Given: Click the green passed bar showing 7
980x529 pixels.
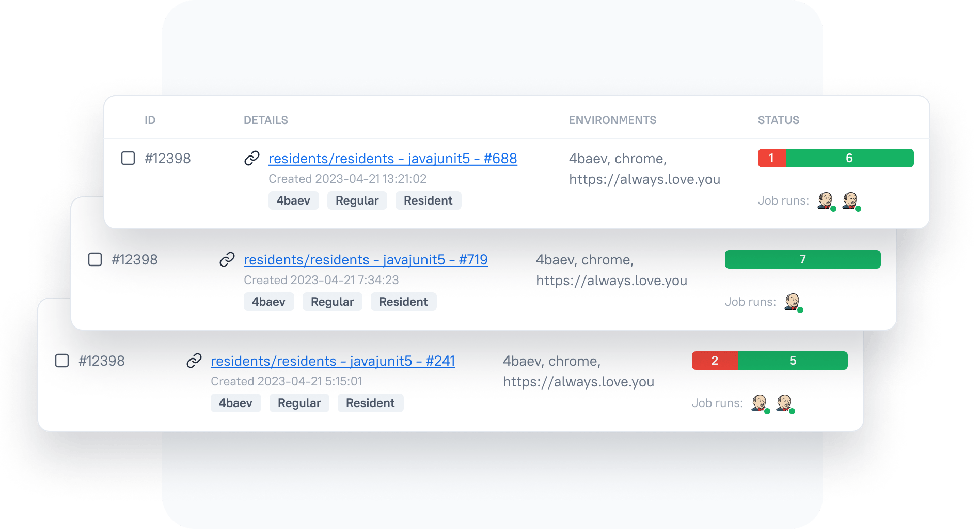Looking at the screenshot, I should (x=802, y=259).
